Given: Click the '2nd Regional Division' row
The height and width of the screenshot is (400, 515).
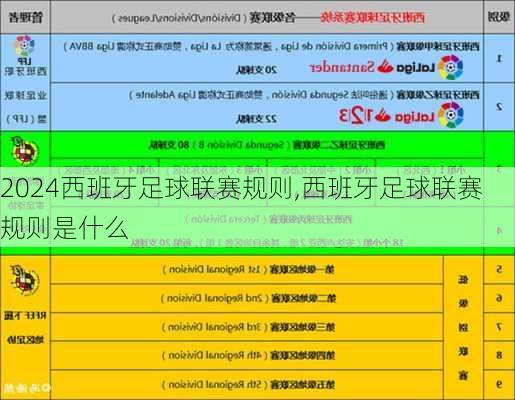Looking at the screenshot, I should tap(247, 298).
